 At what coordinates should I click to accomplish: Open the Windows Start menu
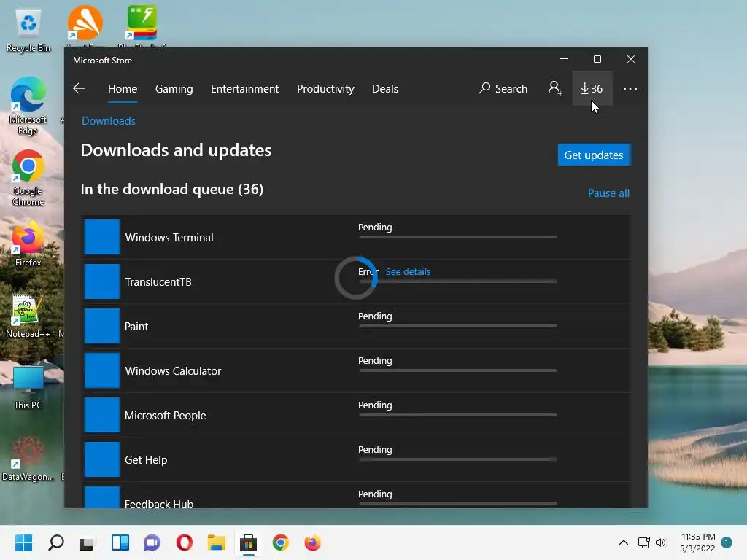point(24,542)
